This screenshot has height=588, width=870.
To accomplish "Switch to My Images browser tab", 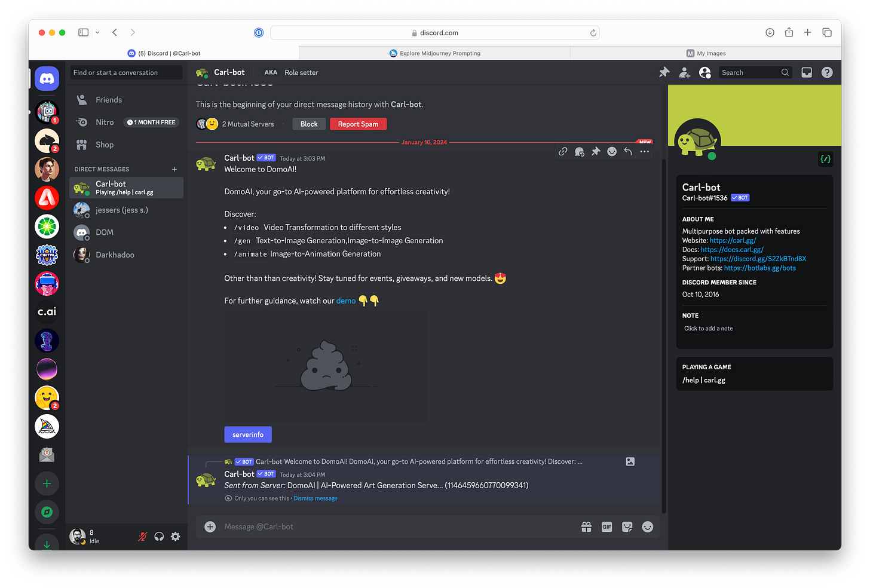I will 706,53.
